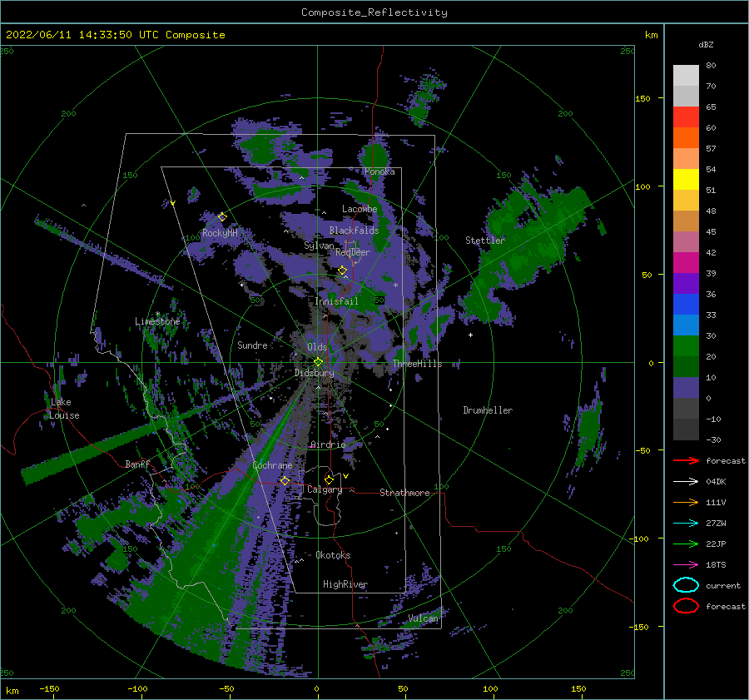Click the Olds label
Viewport: 749px width, 700px height.
[x=317, y=347]
